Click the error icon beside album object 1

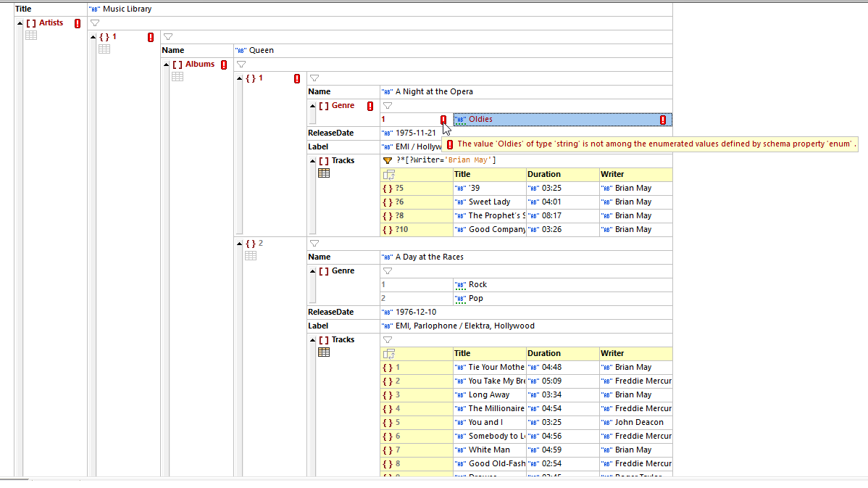[x=297, y=78]
